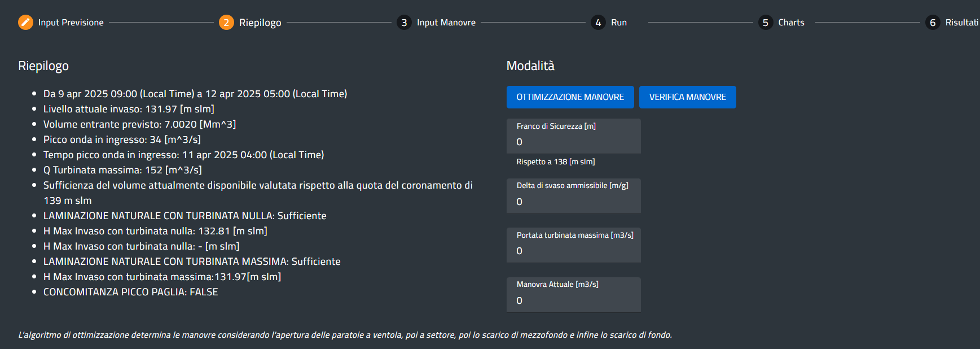The height and width of the screenshot is (349, 980).
Task: Switch to the Run step label
Action: click(619, 23)
